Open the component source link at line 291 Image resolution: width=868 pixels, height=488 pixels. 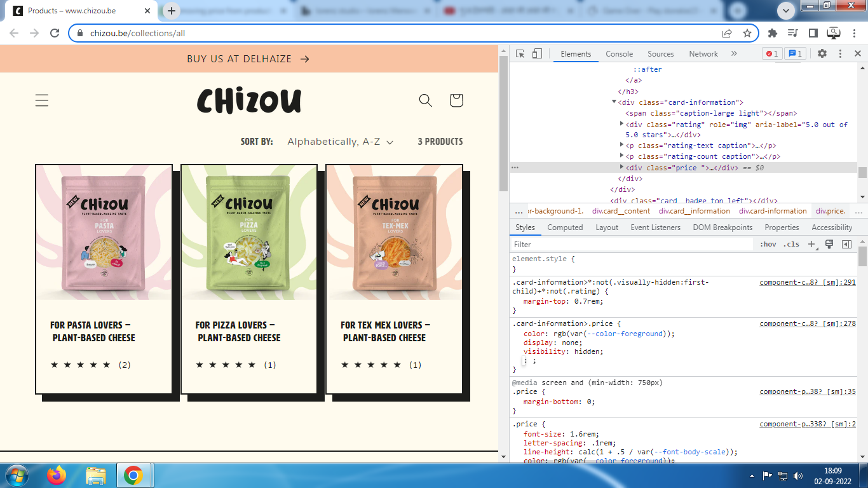[808, 282]
